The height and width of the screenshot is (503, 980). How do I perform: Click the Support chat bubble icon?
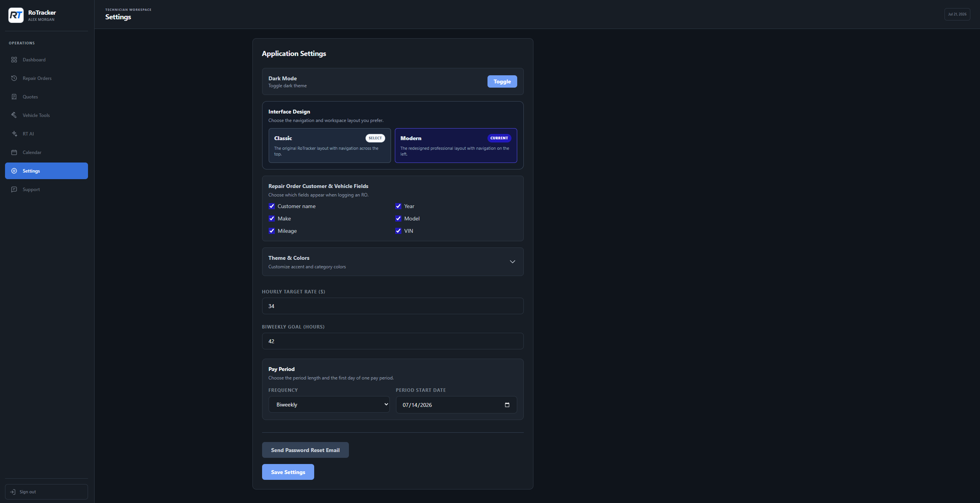(x=14, y=190)
